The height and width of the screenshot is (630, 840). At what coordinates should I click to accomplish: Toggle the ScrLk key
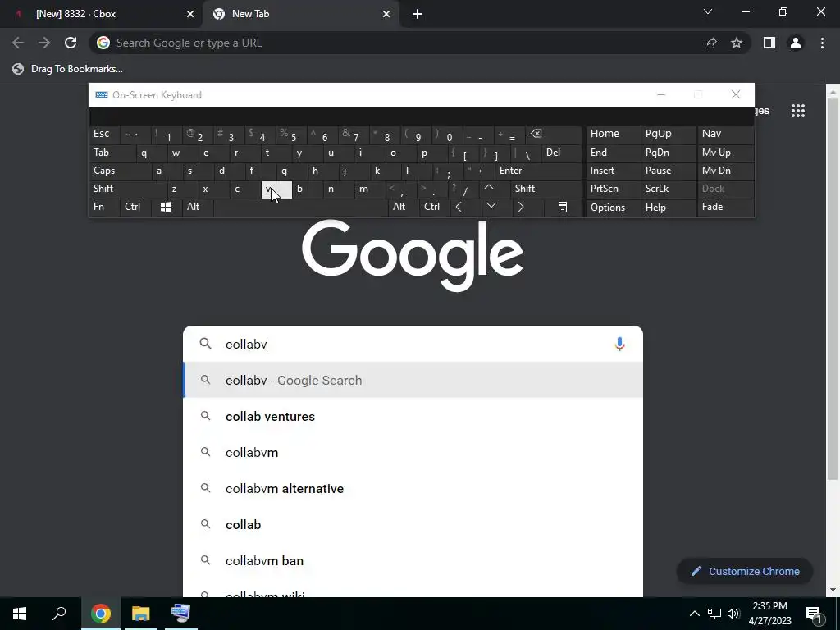(669, 189)
